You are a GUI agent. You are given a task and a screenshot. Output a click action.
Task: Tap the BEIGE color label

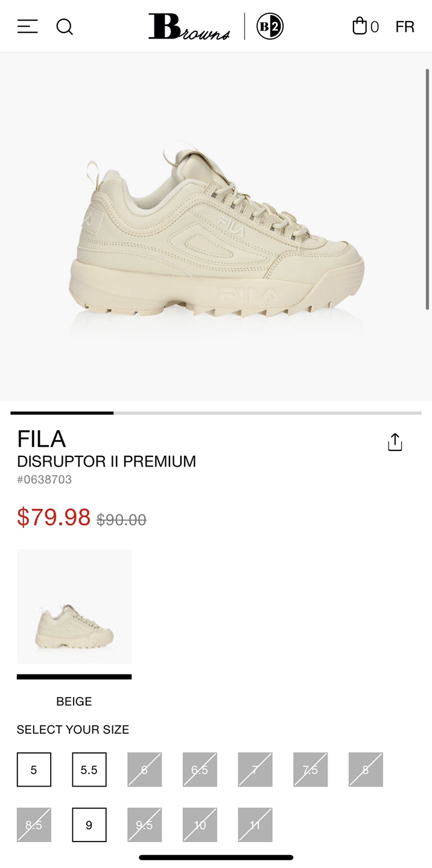[x=74, y=702]
